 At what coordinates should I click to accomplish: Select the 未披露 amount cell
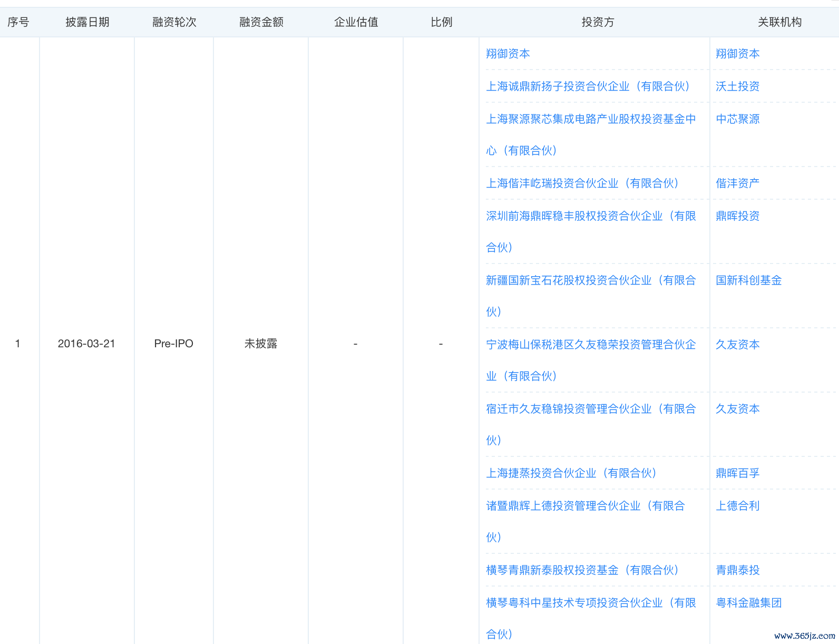point(261,344)
